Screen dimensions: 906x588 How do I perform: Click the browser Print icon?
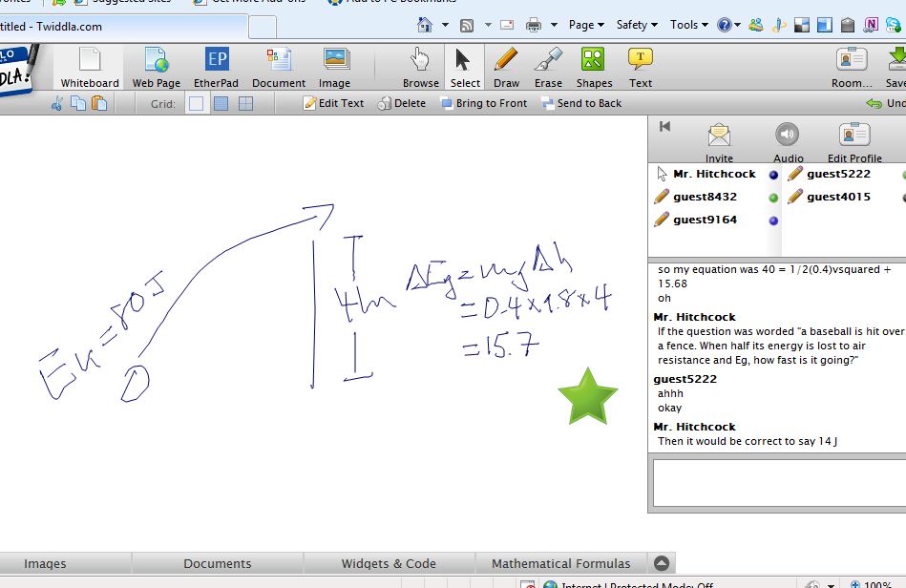click(534, 25)
